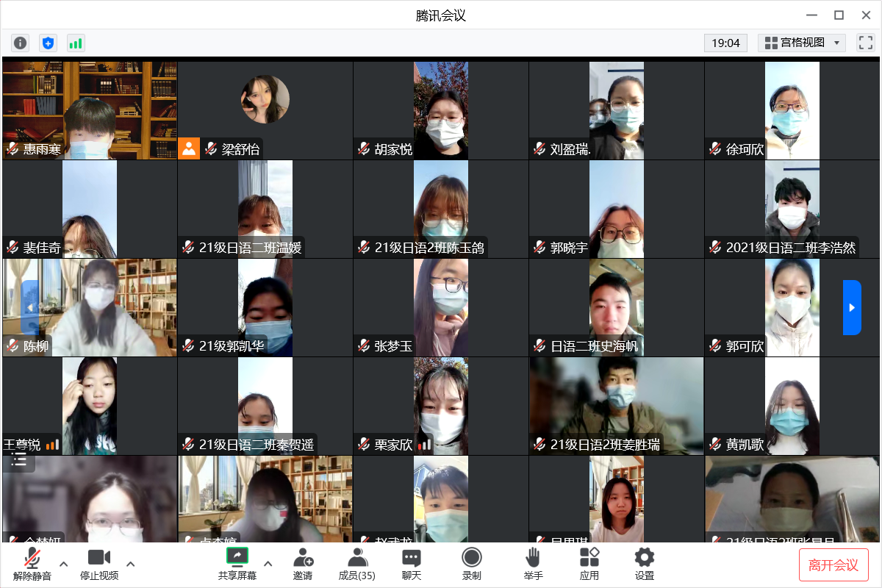Open the 宫格视图 layout dropdown
Image resolution: width=882 pixels, height=588 pixels.
802,43
